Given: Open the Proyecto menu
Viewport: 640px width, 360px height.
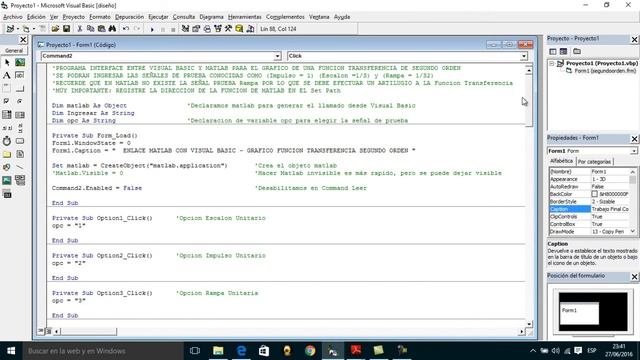Looking at the screenshot, I should pos(73,17).
